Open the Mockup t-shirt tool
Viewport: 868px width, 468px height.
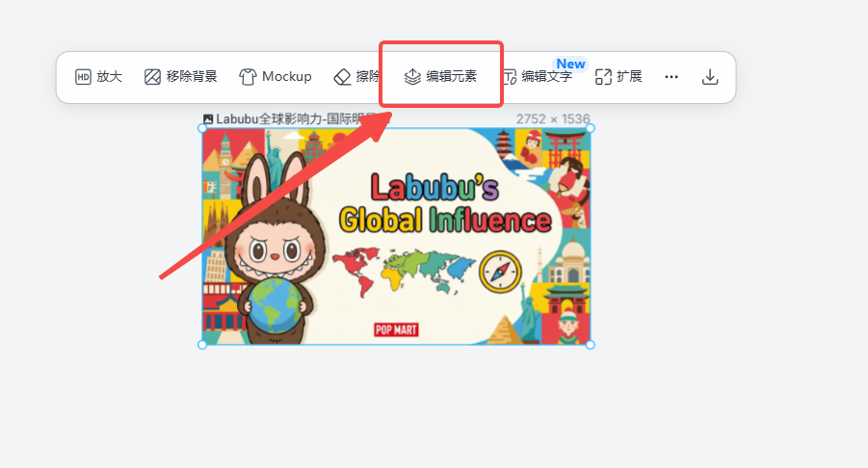[276, 76]
